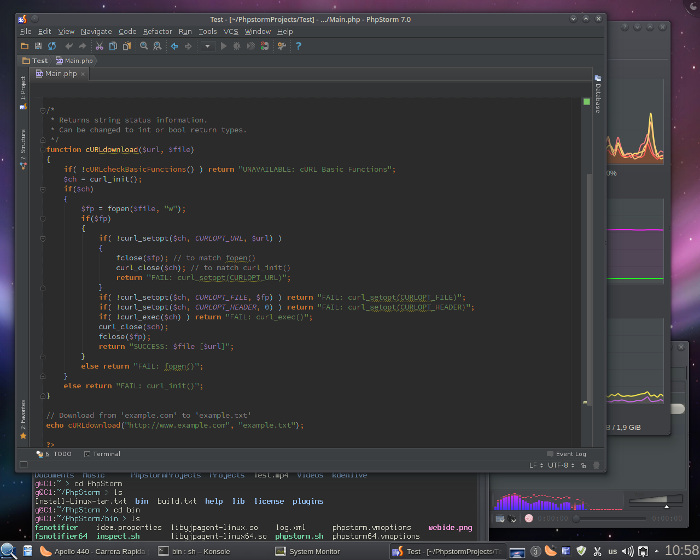Click the Copy toolbar icon
700x560 pixels.
[x=113, y=46]
